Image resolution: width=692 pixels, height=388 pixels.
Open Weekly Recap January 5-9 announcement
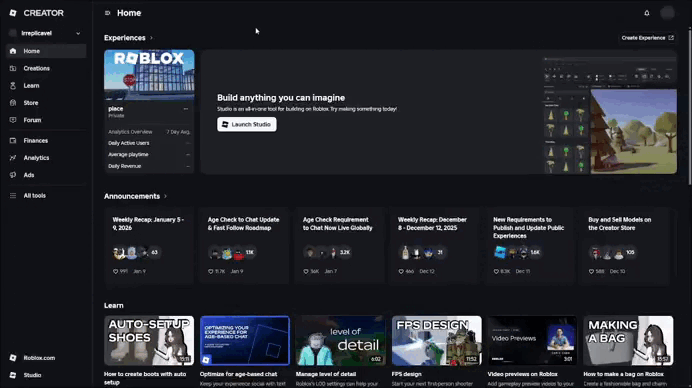pyautogui.click(x=149, y=245)
